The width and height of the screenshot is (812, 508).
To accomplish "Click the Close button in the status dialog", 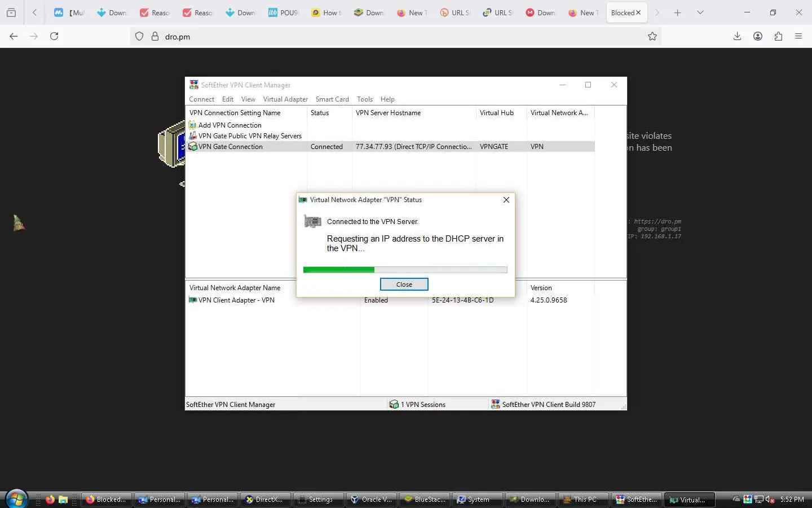I will pyautogui.click(x=404, y=284).
